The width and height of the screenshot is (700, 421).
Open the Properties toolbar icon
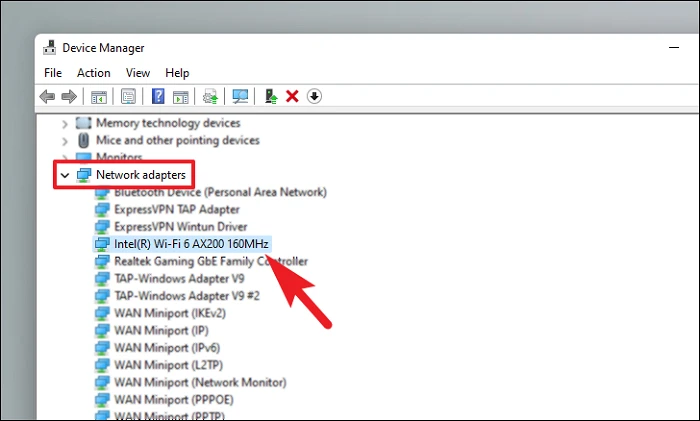pos(128,96)
